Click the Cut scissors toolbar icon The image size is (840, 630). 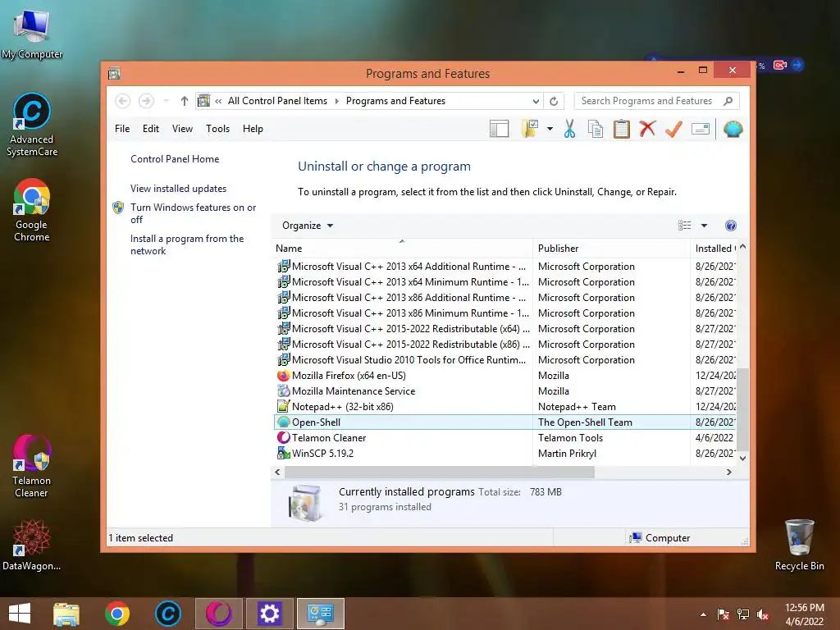click(x=569, y=129)
